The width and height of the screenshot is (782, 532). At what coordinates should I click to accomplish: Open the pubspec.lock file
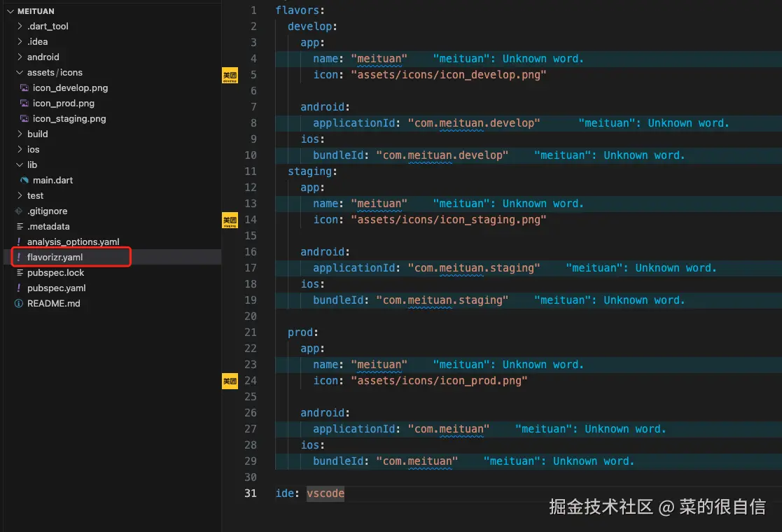[55, 273]
